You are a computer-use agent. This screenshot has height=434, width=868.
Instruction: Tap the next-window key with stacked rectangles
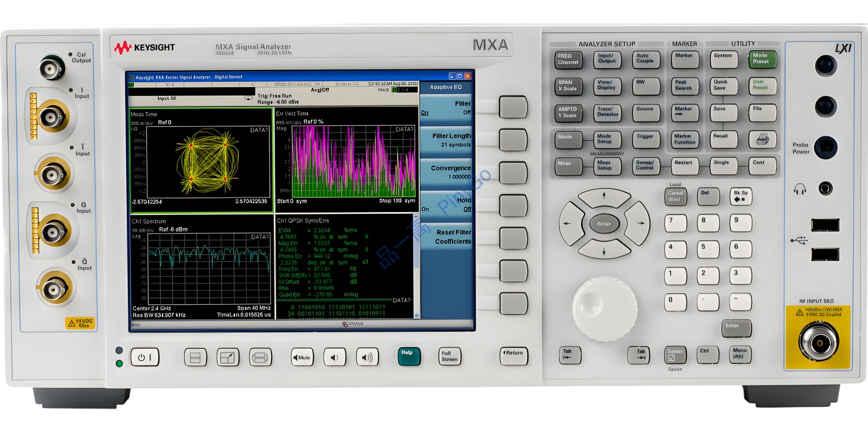tap(260, 357)
